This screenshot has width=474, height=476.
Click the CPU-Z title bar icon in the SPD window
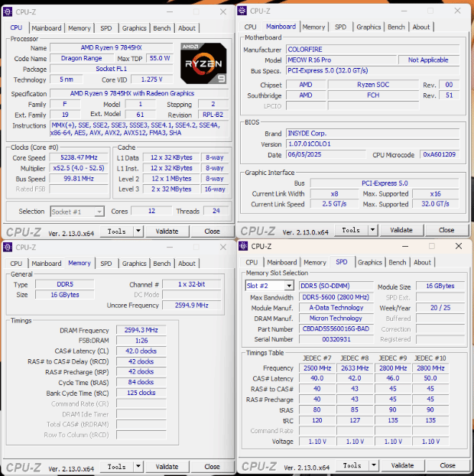point(242,246)
